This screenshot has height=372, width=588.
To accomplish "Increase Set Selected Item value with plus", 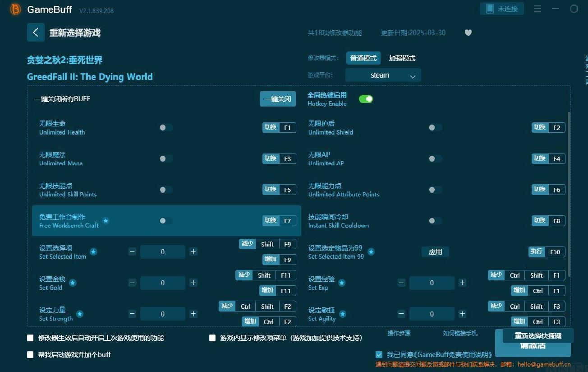I will click(193, 252).
